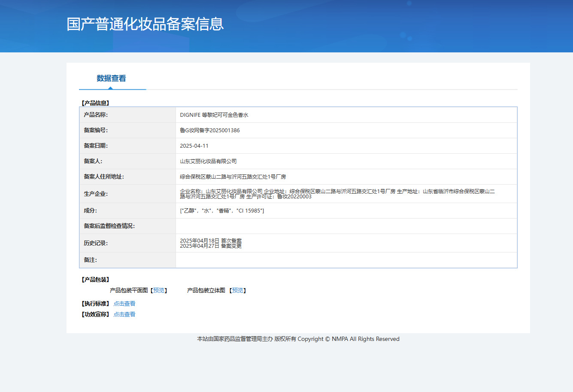Select filer 山东艾丽化妆品有限公司 in 备案人 row
This screenshot has width=573, height=392.
pos(208,161)
